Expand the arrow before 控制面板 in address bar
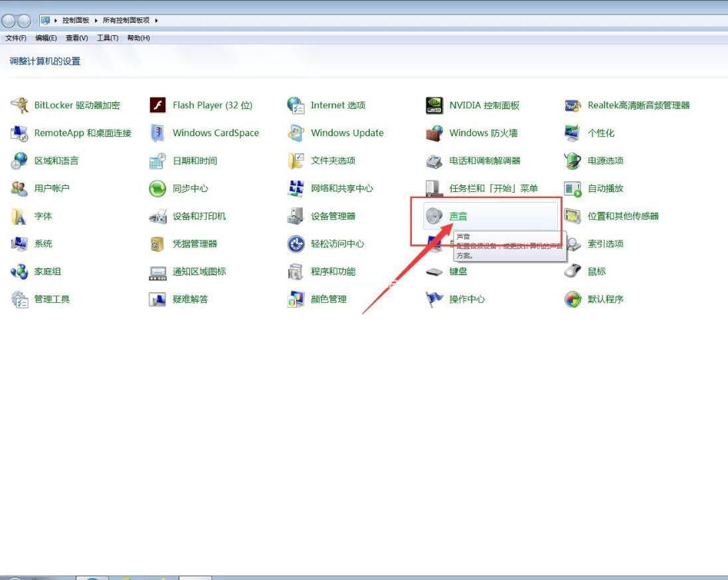The image size is (728, 580). click(56, 21)
